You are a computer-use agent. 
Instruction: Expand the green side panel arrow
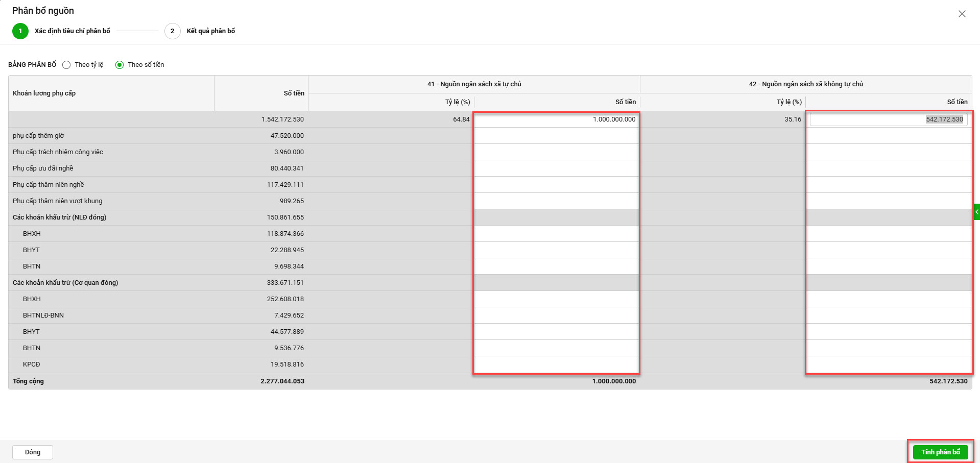[977, 212]
